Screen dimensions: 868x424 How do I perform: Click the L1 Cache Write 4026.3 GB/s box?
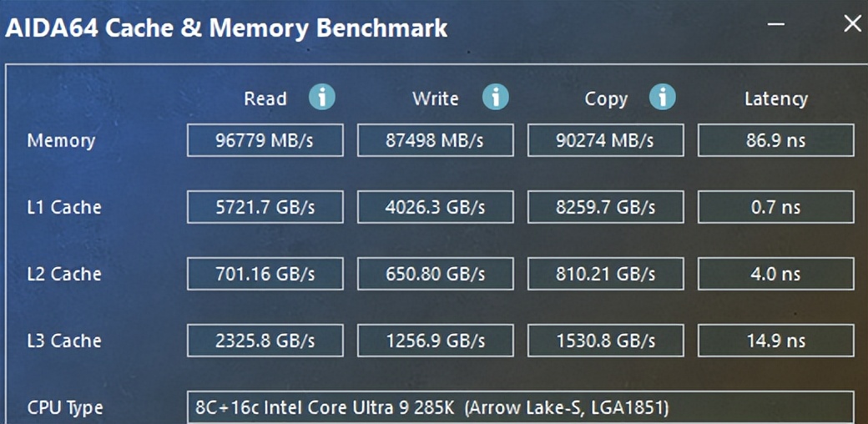click(435, 207)
